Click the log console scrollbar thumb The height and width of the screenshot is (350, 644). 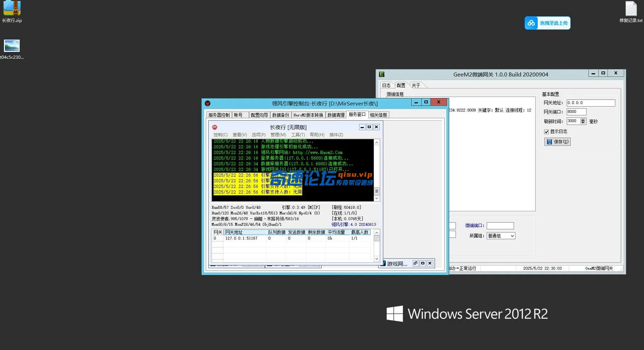point(377,191)
